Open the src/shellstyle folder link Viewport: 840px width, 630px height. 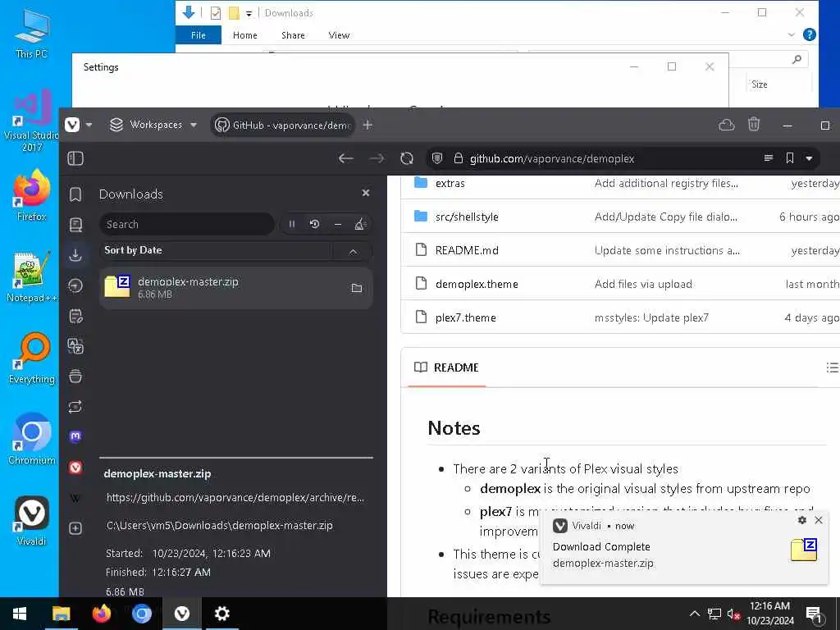467,217
